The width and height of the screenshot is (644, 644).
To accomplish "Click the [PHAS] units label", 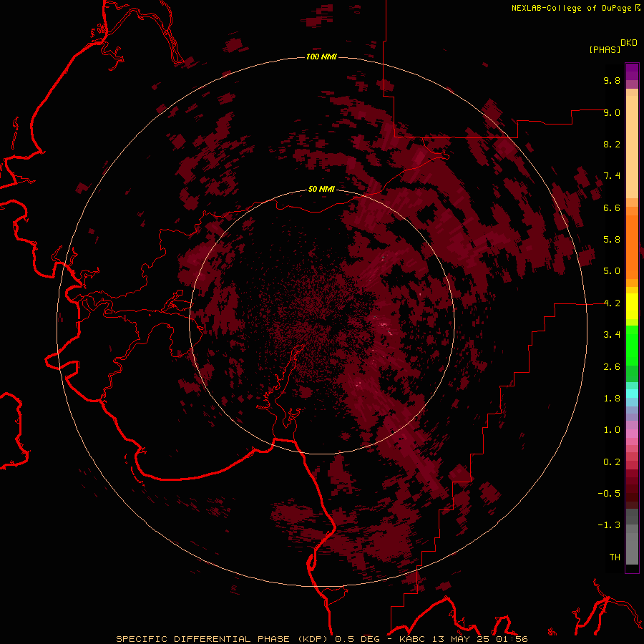I will click(605, 49).
